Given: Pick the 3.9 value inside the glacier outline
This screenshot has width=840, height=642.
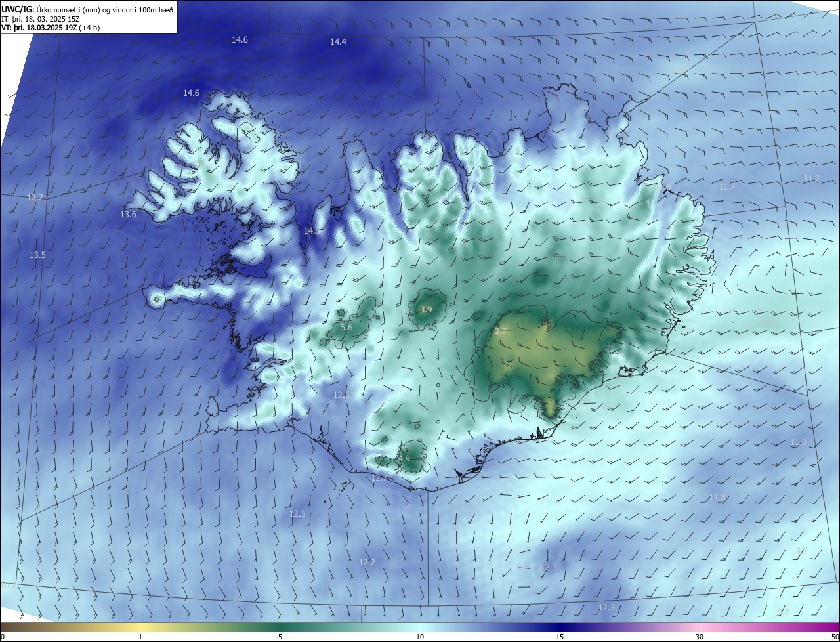Looking at the screenshot, I should pos(426,310).
